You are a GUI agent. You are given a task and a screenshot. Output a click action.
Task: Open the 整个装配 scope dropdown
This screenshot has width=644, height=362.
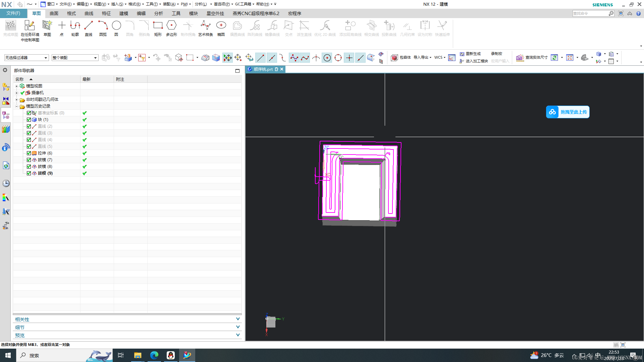click(x=75, y=58)
